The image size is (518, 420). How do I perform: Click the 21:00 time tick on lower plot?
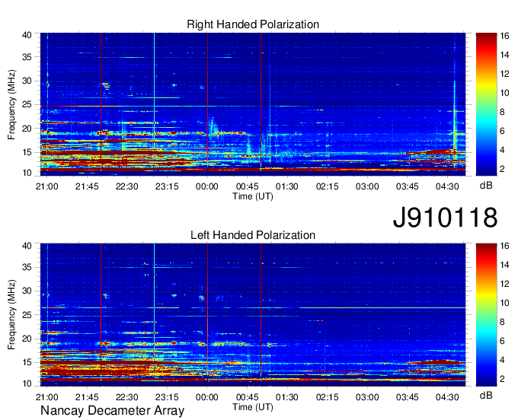(x=47, y=397)
